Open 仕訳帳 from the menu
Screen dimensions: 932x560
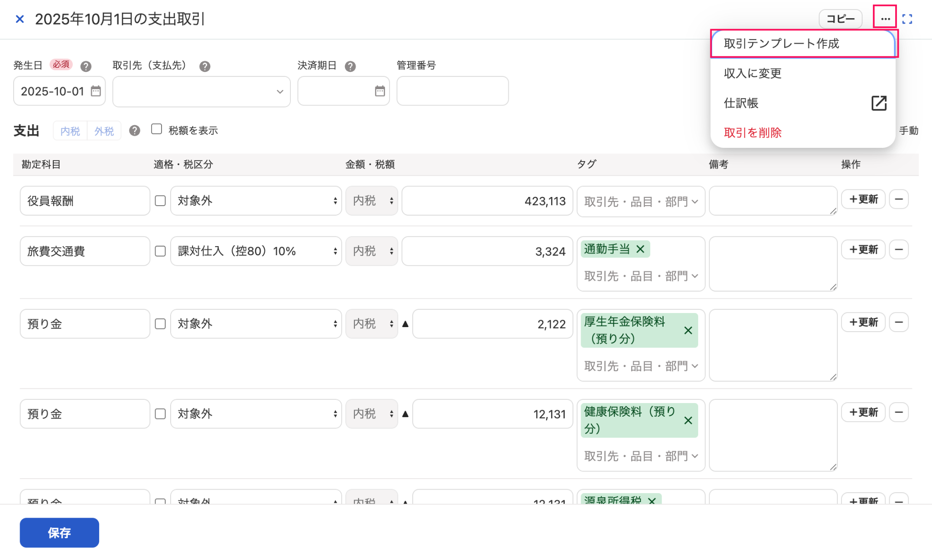pos(804,103)
